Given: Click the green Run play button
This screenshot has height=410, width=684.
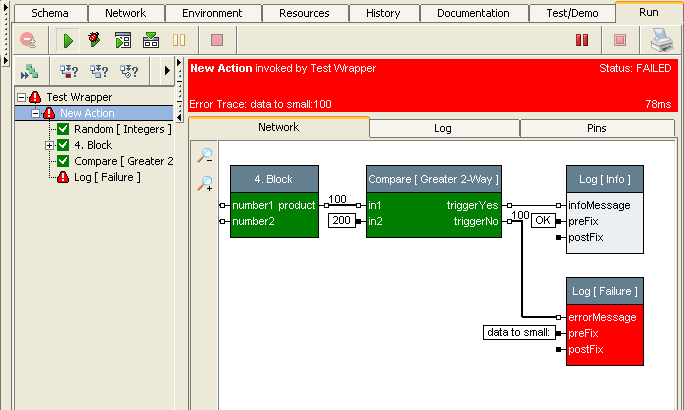Looking at the screenshot, I should [x=68, y=41].
